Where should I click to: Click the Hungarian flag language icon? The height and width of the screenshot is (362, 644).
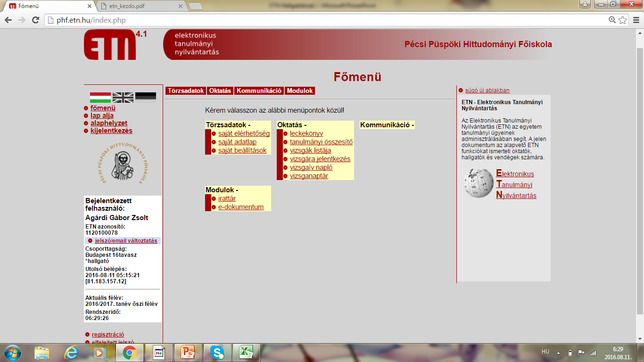coord(100,98)
